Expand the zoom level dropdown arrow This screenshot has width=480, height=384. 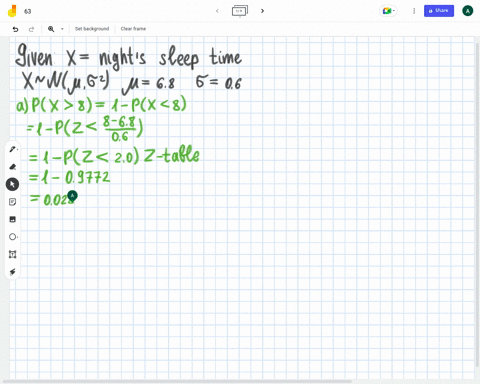(x=62, y=29)
